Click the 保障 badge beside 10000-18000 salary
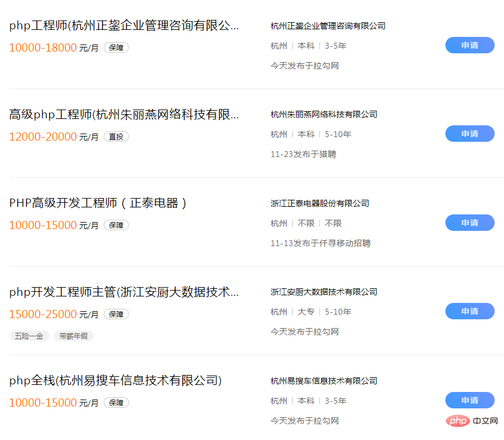 pyautogui.click(x=116, y=48)
